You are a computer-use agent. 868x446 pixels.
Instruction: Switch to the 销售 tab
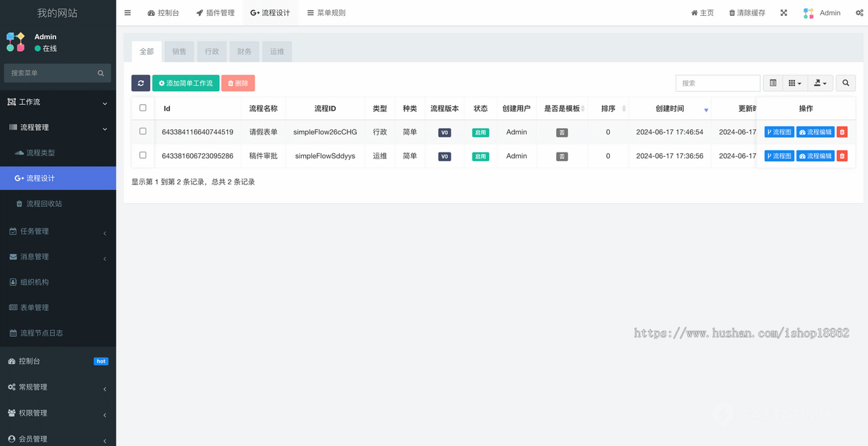(x=179, y=51)
